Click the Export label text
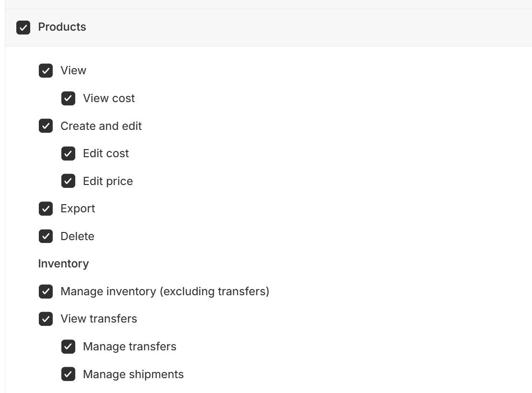Screen dimensions: 532x393 78,208
